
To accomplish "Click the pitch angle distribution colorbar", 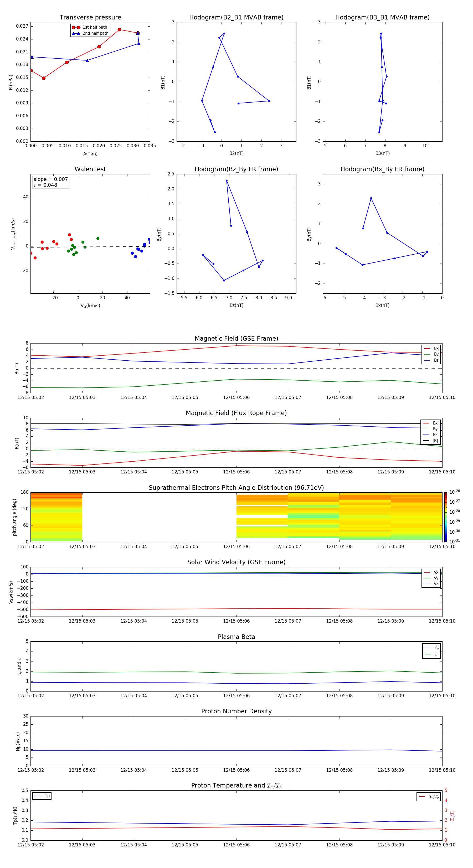I will point(445,517).
